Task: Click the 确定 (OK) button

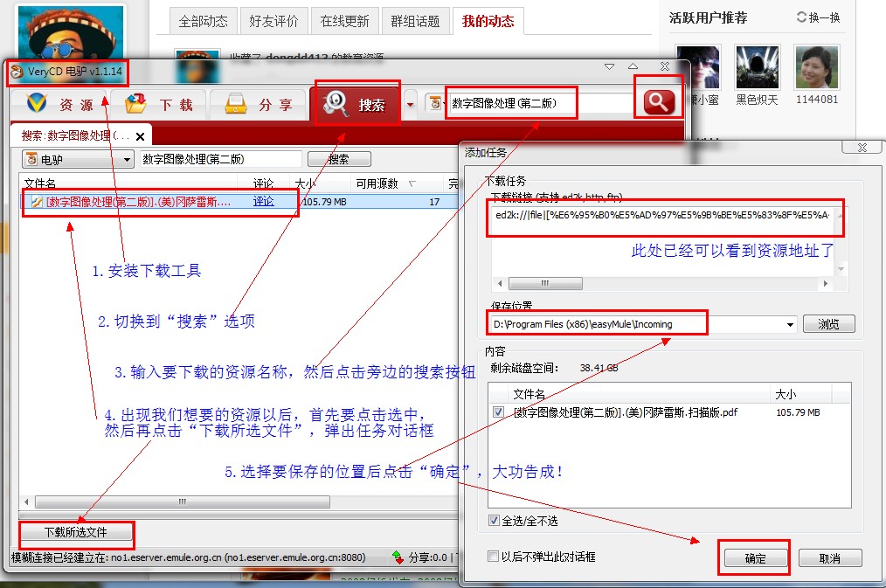Action: pos(755,558)
